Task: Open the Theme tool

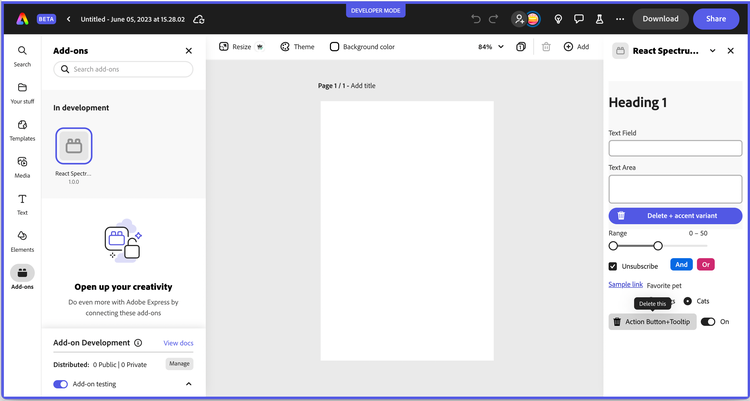Action: point(297,46)
